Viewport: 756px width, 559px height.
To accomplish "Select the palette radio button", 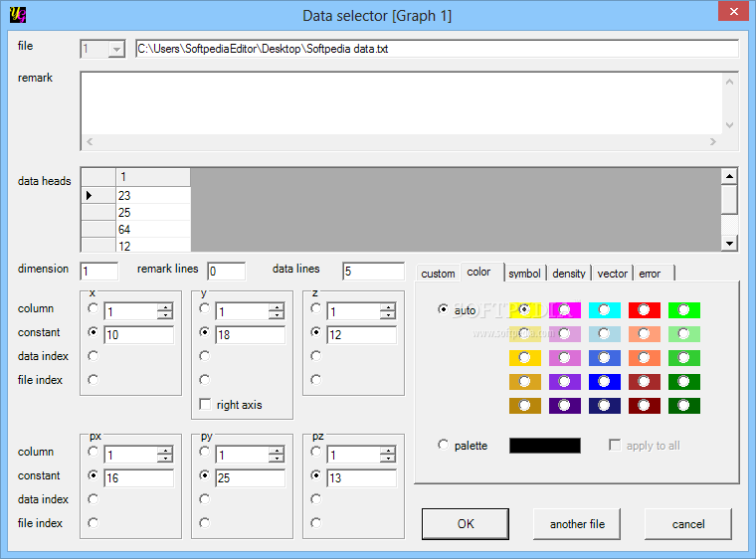I will [443, 445].
